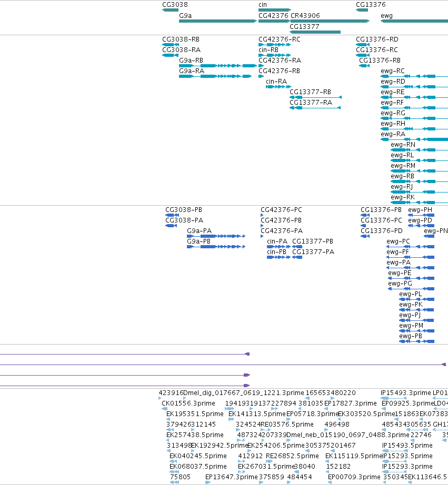The image size is (448, 485).
Task: Select protein CG13377-PA
Action: click(313, 252)
